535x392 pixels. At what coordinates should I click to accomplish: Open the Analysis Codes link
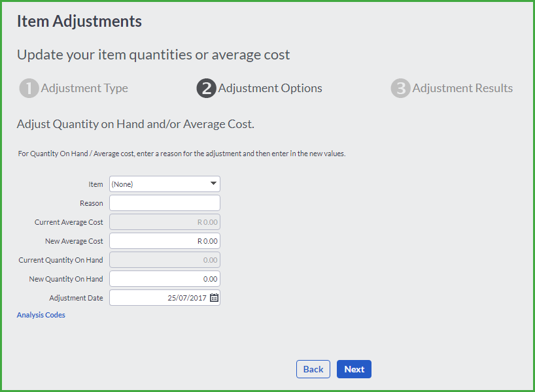coord(41,315)
